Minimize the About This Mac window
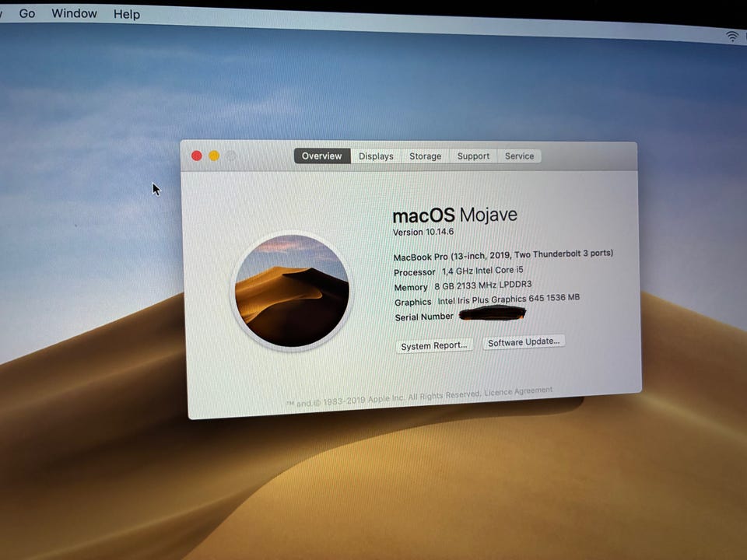This screenshot has height=560, width=747. [214, 156]
